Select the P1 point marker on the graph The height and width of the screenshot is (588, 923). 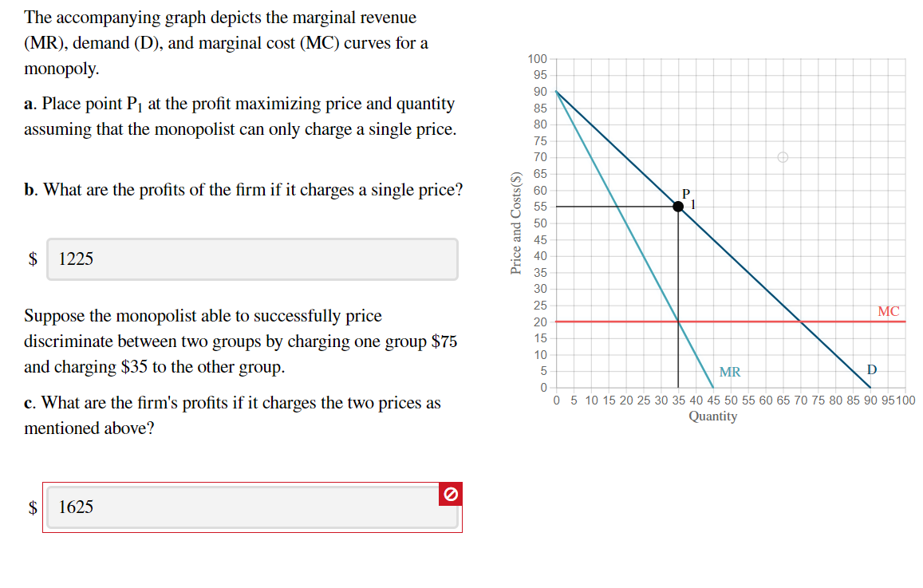pyautogui.click(x=678, y=206)
